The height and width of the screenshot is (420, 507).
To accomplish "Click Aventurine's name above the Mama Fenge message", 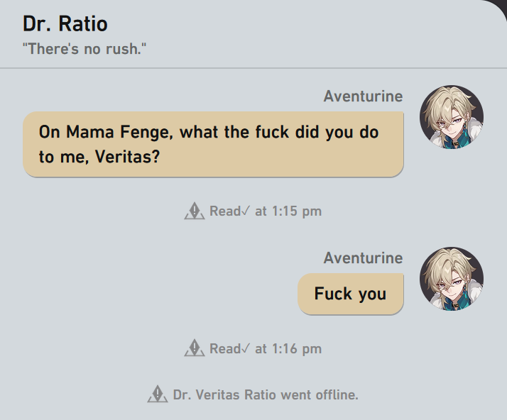I will 363,96.
